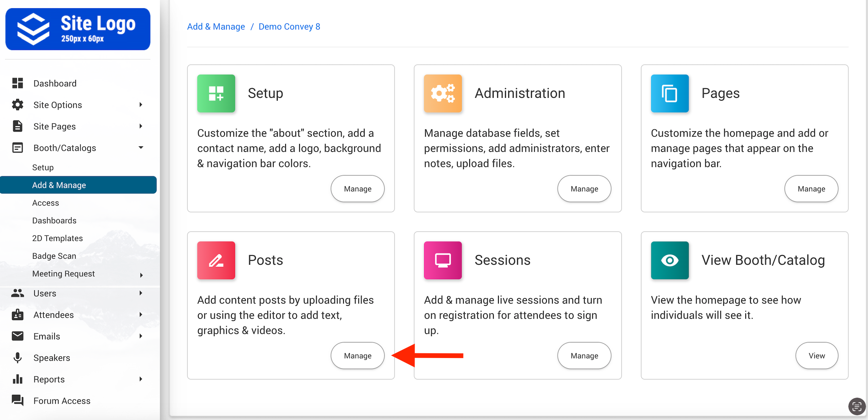This screenshot has width=868, height=420.
Task: Click the green Setup card icon
Action: [216, 93]
